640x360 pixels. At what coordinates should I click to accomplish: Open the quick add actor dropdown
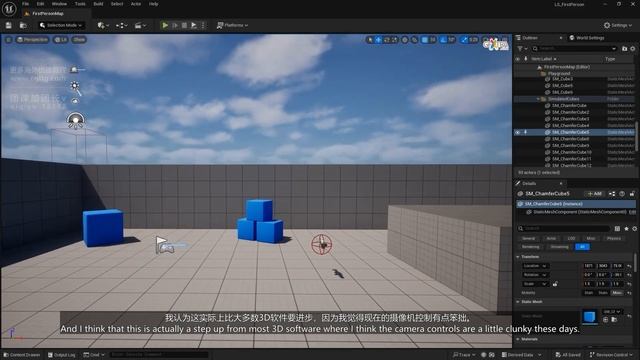[x=103, y=25]
